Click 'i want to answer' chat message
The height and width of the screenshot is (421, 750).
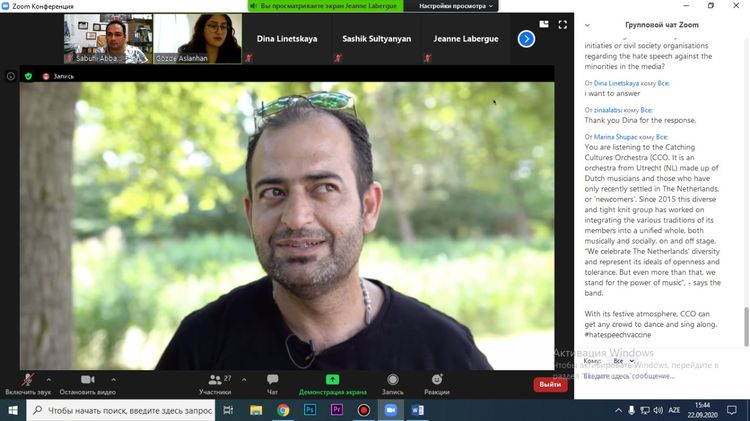[612, 93]
